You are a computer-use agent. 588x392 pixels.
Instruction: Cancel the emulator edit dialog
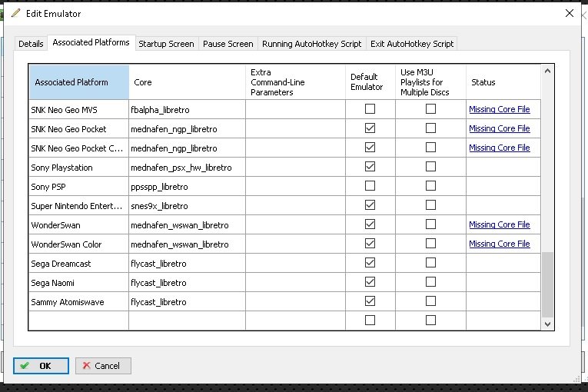click(x=103, y=366)
